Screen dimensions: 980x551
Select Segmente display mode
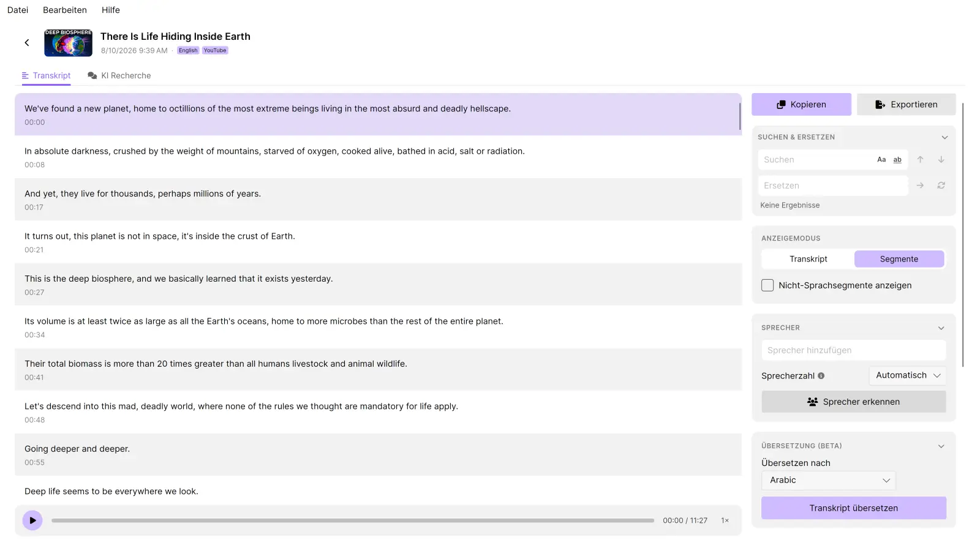pos(899,259)
